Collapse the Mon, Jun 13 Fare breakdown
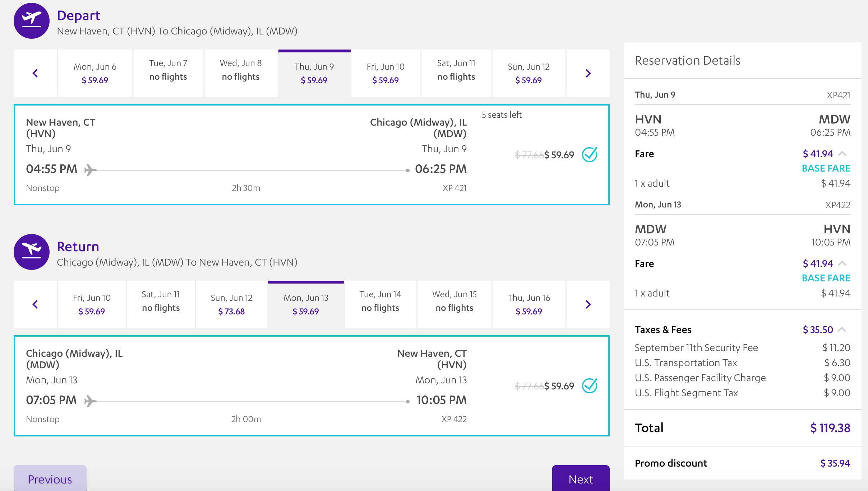Screen dimensions: 868x491 pyautogui.click(x=842, y=264)
